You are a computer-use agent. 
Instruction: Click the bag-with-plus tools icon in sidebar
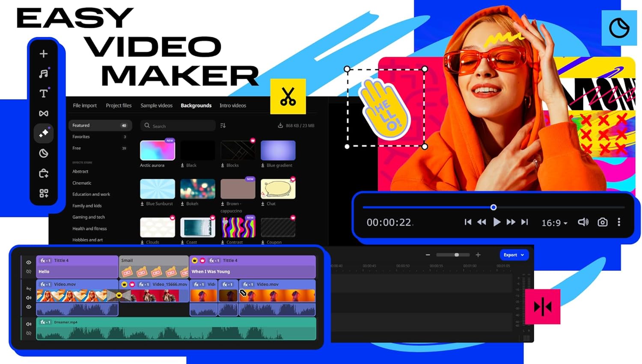(44, 173)
